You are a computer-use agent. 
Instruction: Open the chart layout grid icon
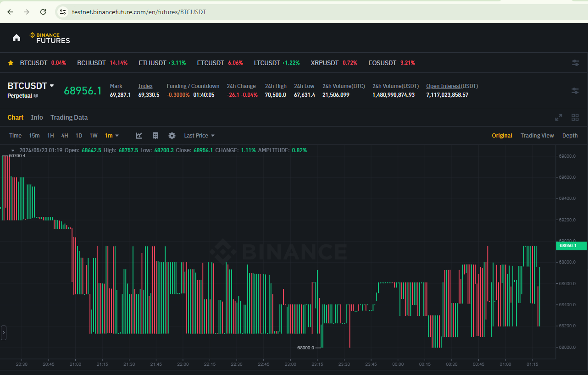coord(575,117)
